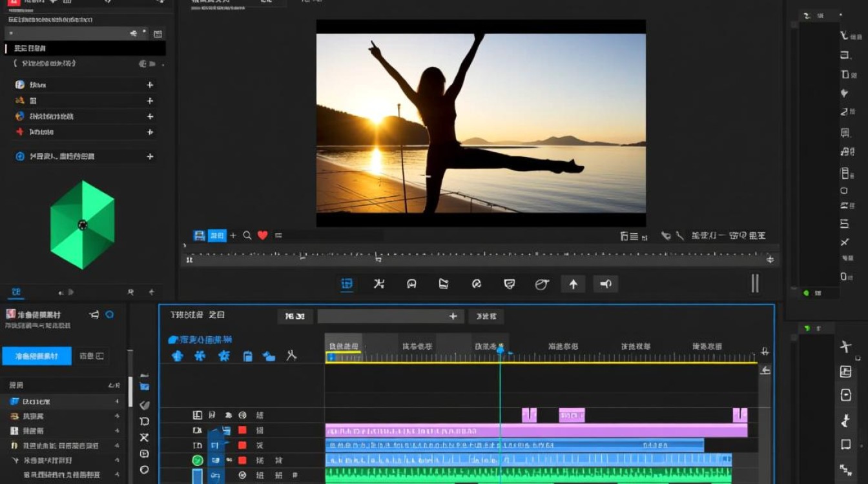Screen dimensions: 868x484
Task: Toggle the red square beside the green checkmark
Action: pos(242,460)
